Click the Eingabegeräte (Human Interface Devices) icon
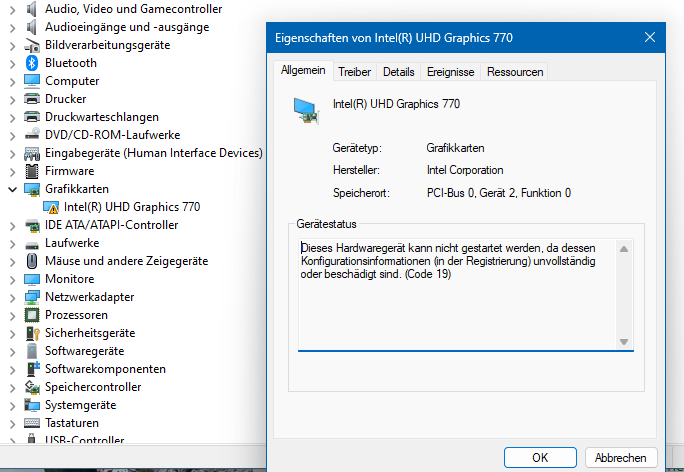 [x=32, y=153]
